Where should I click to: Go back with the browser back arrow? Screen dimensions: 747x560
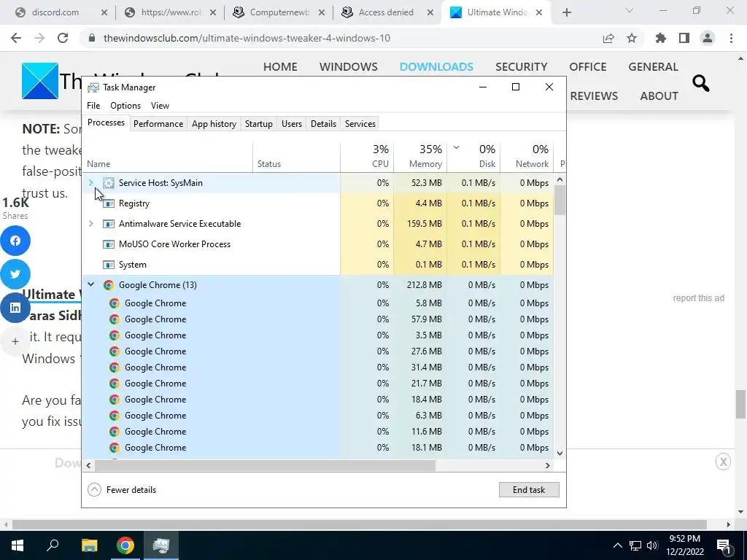click(x=16, y=38)
